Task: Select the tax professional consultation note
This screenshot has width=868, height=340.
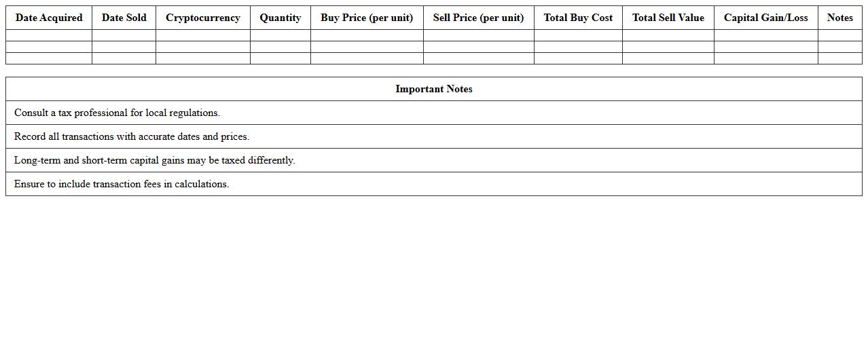Action: click(x=117, y=113)
